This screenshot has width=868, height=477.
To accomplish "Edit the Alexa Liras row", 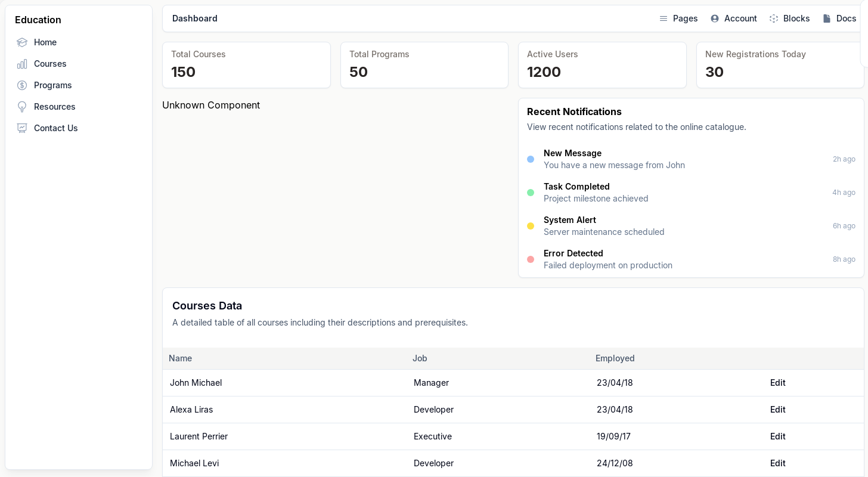I will 777,410.
